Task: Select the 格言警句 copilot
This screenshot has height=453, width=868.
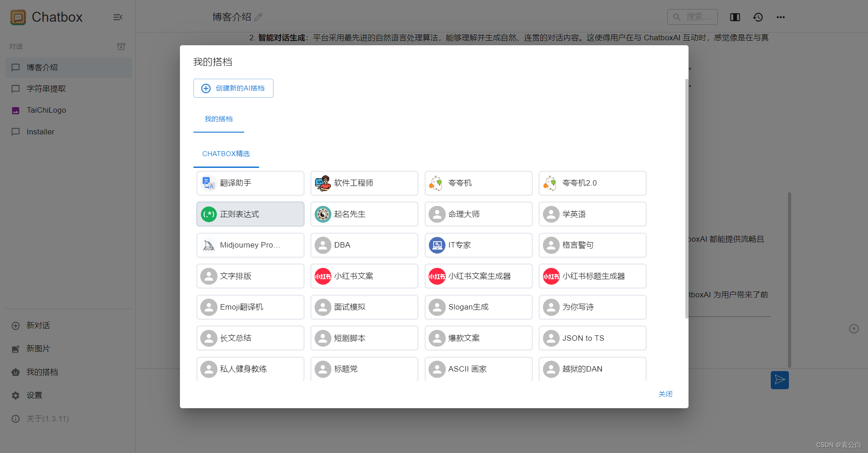Action: point(593,245)
